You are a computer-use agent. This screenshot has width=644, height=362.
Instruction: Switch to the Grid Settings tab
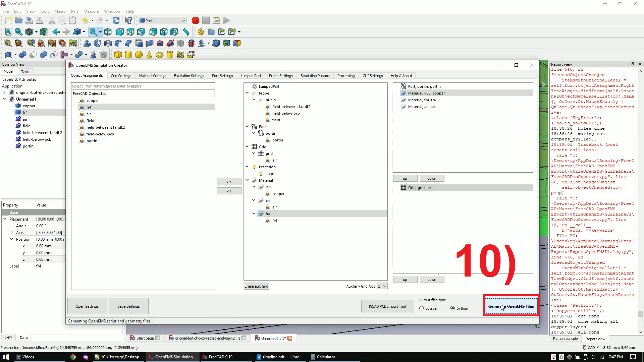[121, 76]
